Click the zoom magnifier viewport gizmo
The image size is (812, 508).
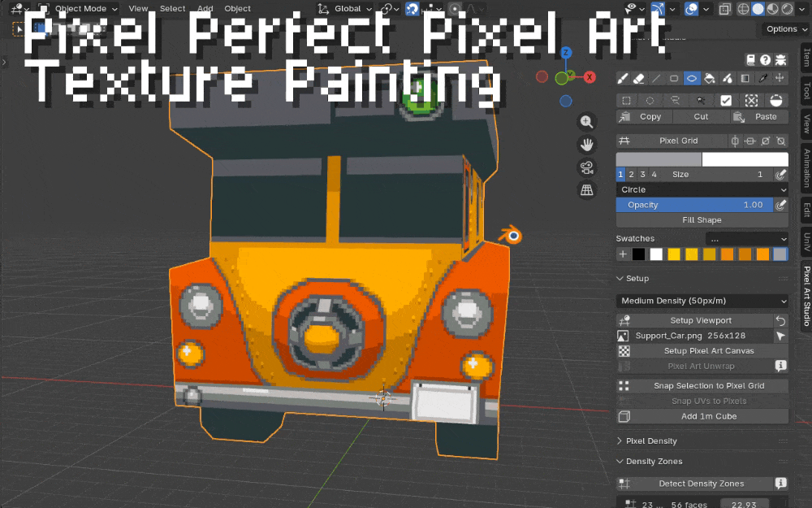[x=587, y=122]
